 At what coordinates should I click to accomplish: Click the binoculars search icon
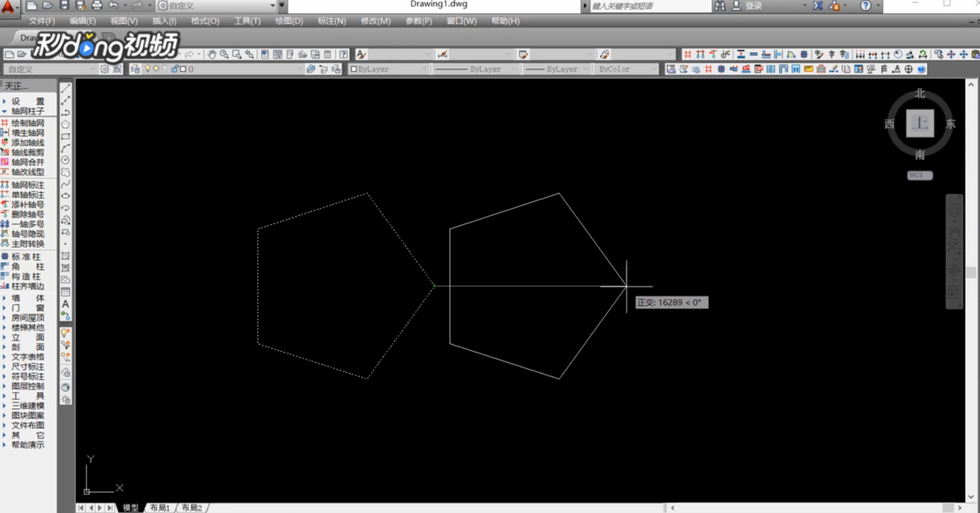click(720, 6)
